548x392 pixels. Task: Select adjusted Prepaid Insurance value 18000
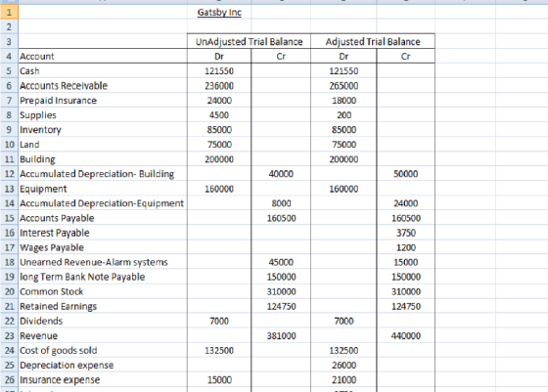point(343,100)
